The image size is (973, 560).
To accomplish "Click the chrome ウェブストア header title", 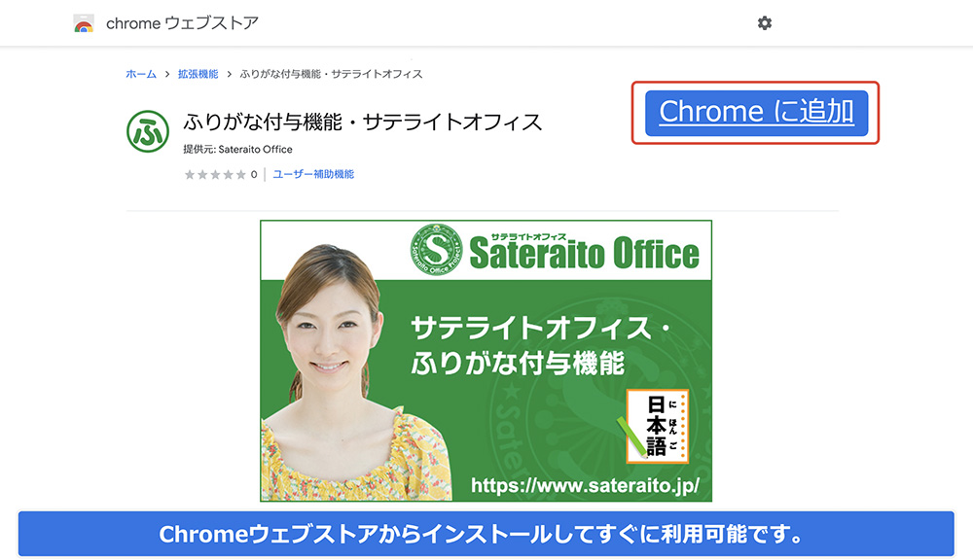I will tap(183, 23).
